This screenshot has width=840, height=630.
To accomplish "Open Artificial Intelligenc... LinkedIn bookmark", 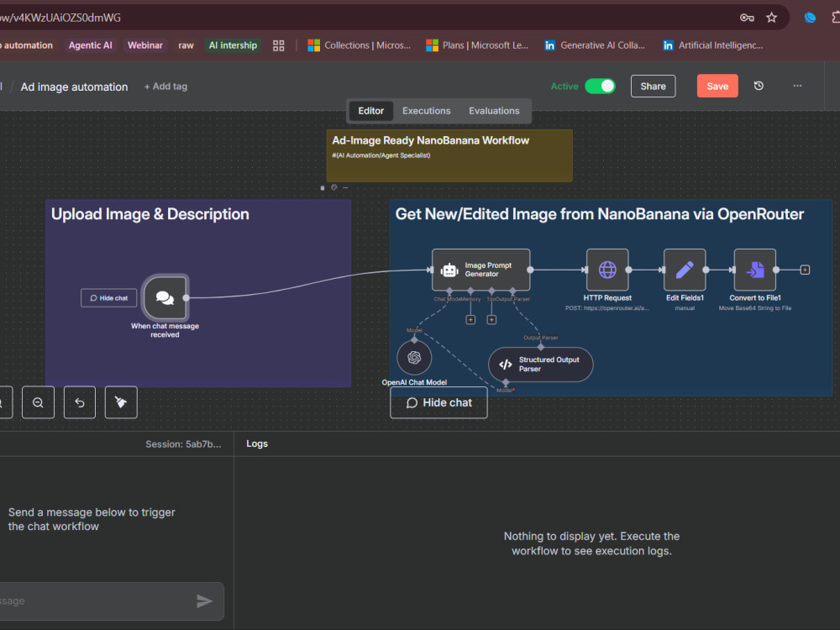I will [x=713, y=45].
